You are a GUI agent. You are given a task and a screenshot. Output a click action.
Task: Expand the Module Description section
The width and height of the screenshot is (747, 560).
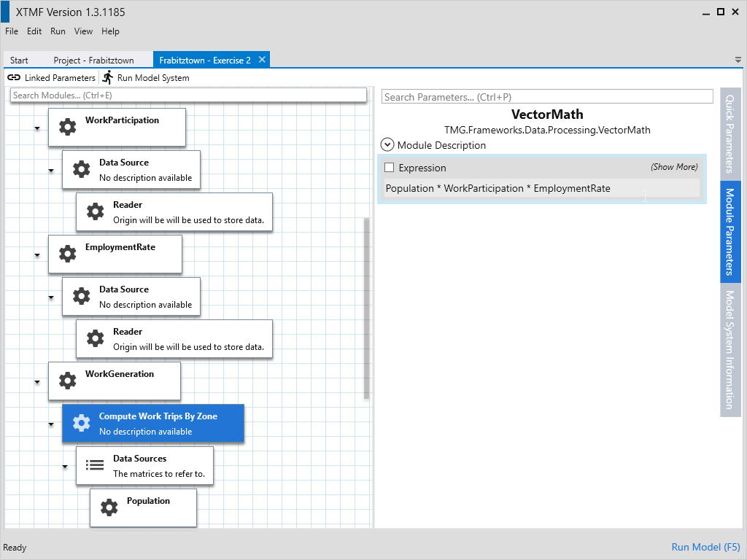click(x=387, y=145)
